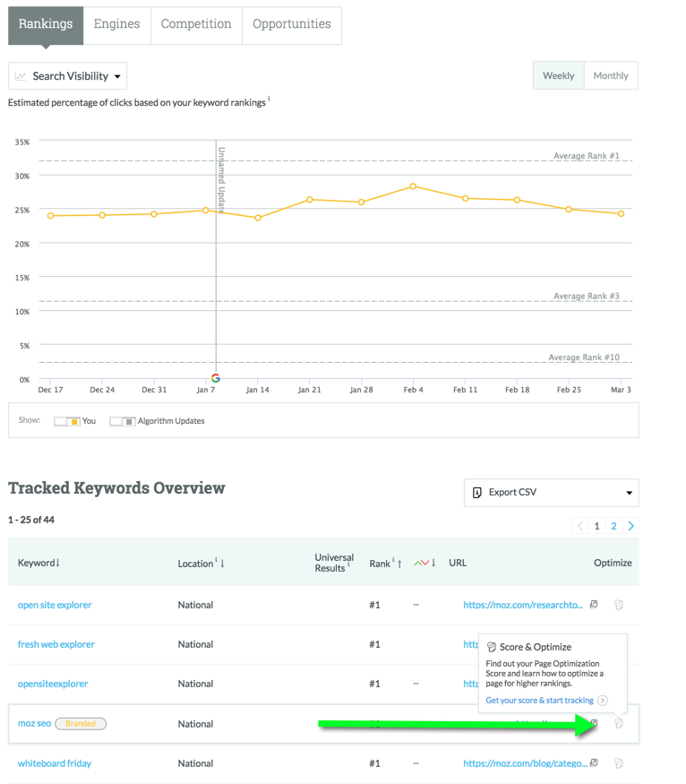Screen dimensions: 686x784
Task: Sort table by Keyword column
Action: point(39,563)
